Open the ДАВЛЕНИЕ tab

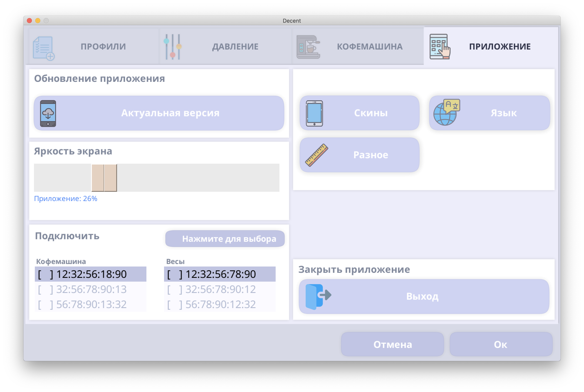coord(235,47)
